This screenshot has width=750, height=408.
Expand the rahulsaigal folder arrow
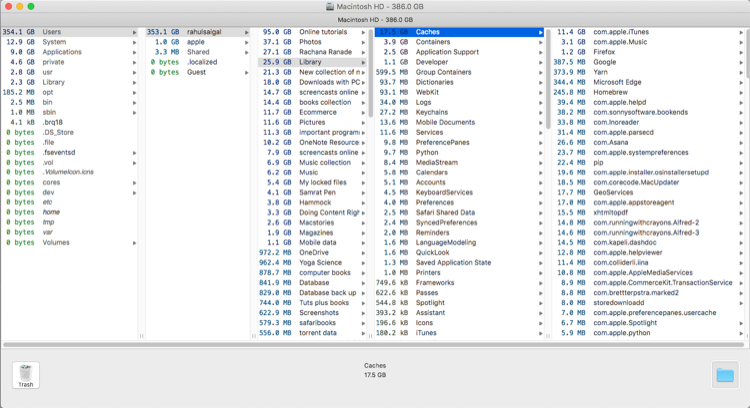click(247, 32)
